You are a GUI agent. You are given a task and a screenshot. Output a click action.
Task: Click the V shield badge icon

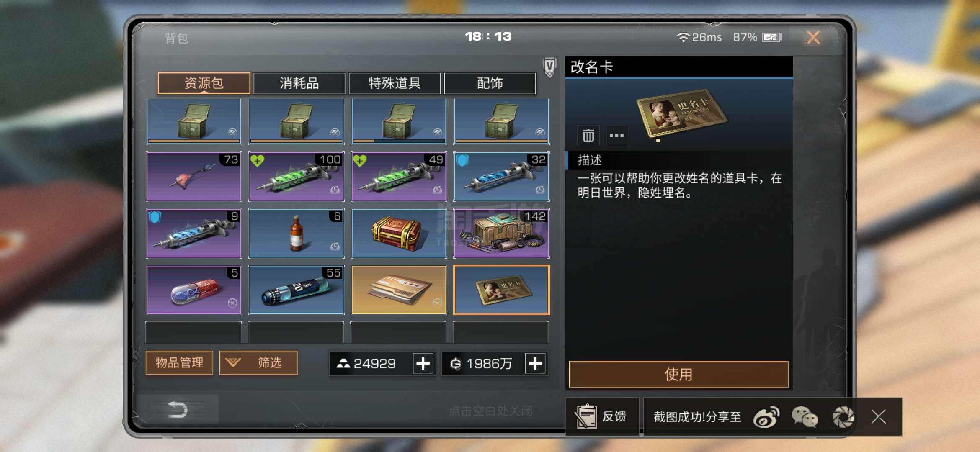[x=549, y=67]
